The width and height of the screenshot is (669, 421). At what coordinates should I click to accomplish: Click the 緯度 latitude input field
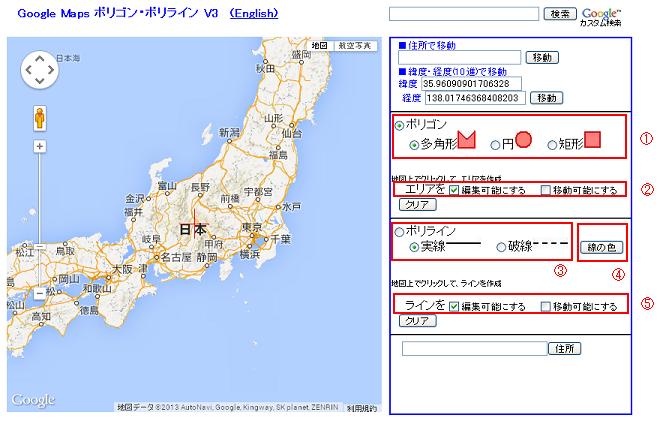point(470,83)
